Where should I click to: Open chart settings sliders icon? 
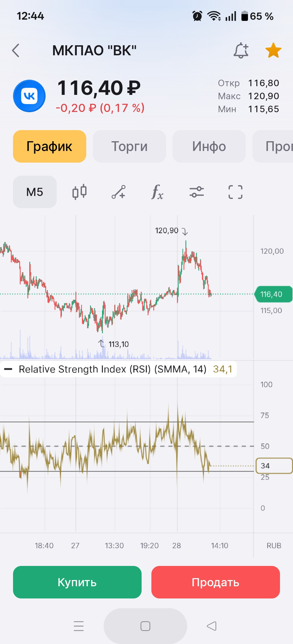click(x=196, y=192)
